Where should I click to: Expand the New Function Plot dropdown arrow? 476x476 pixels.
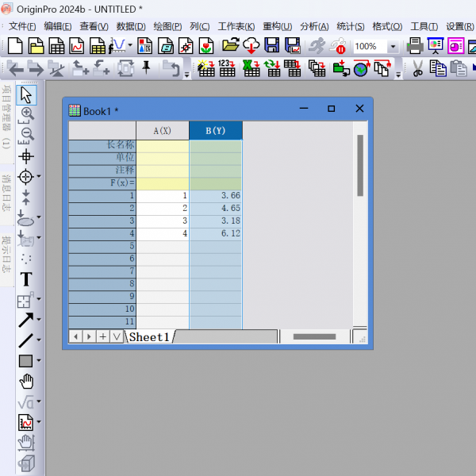(130, 45)
